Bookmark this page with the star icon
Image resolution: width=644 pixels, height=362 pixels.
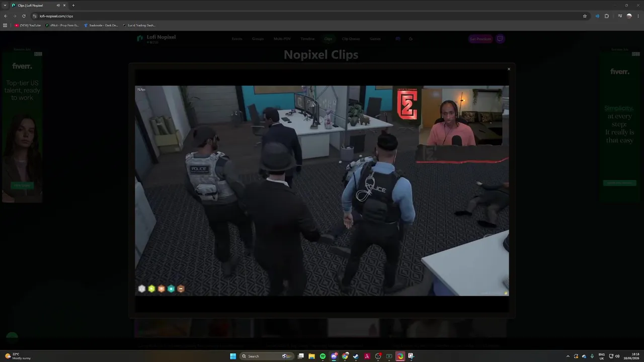[x=585, y=16]
